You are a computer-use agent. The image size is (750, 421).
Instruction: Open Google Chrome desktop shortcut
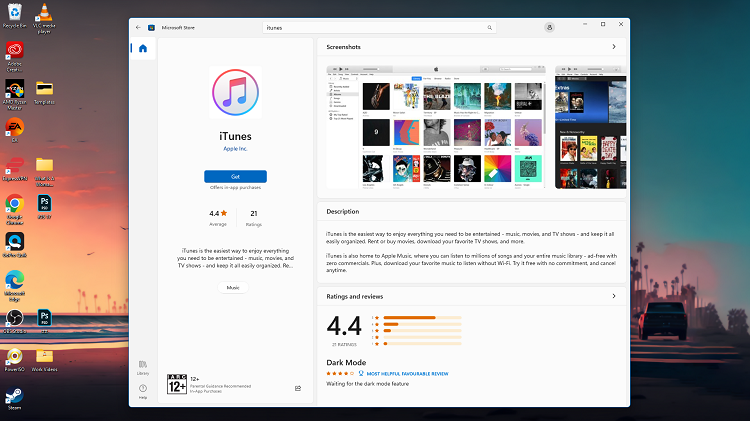coord(15,210)
